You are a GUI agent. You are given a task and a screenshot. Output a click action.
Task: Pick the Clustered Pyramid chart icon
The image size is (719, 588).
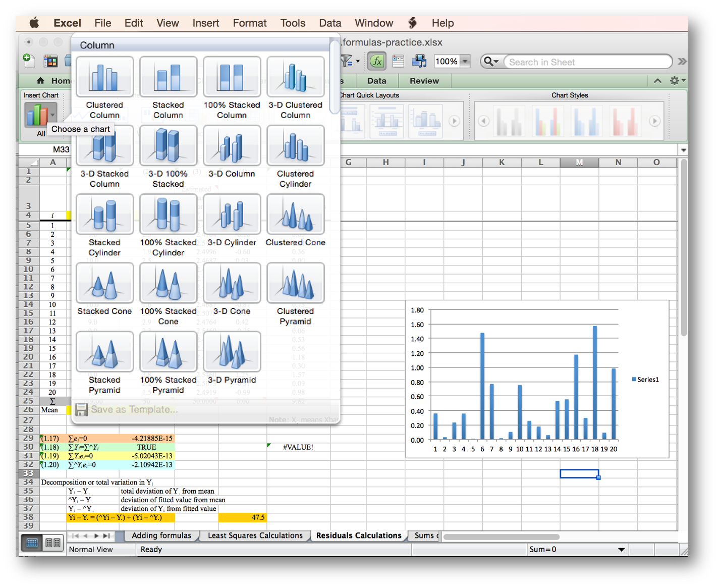pos(295,283)
